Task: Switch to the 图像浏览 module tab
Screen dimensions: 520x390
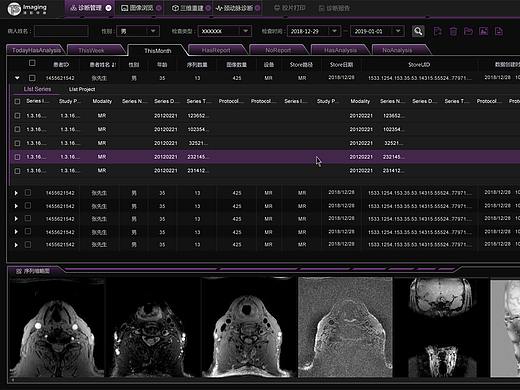Action: (x=137, y=8)
